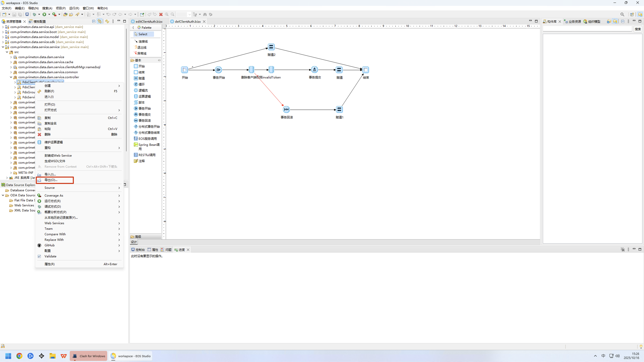The height and width of the screenshot is (362, 644).
Task: Toggle the Validate checkbox menu item
Action: click(50, 256)
